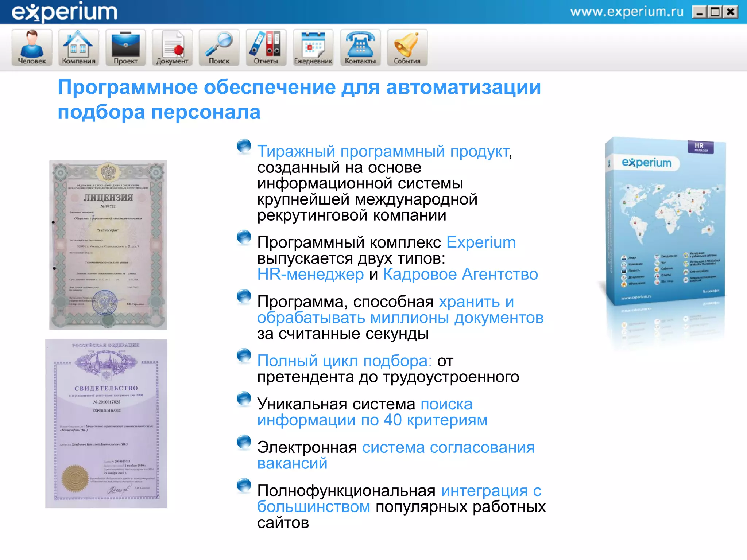The height and width of the screenshot is (560, 747).
Task: Open the Ежедневник calendar icon
Action: tap(313, 47)
